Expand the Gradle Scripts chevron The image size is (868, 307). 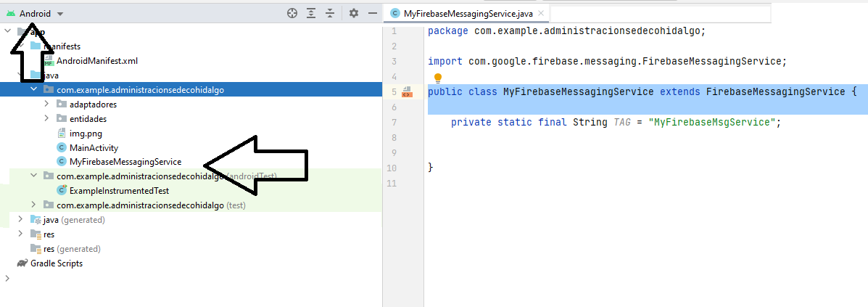click(x=7, y=278)
